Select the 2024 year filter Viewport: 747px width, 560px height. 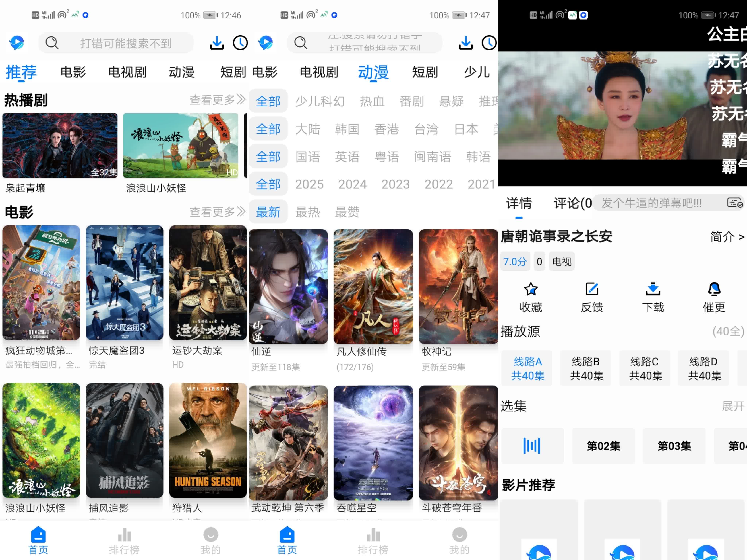click(352, 184)
